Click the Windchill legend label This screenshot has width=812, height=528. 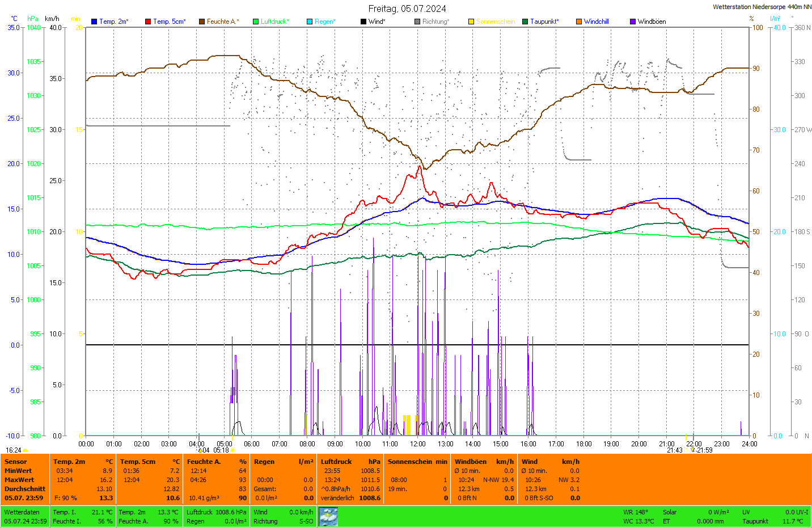coord(596,22)
